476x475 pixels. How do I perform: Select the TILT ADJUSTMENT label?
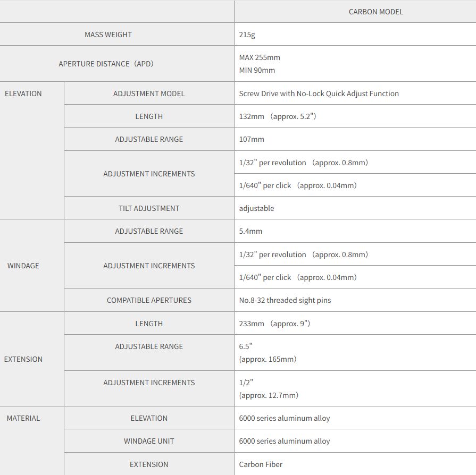click(149, 208)
